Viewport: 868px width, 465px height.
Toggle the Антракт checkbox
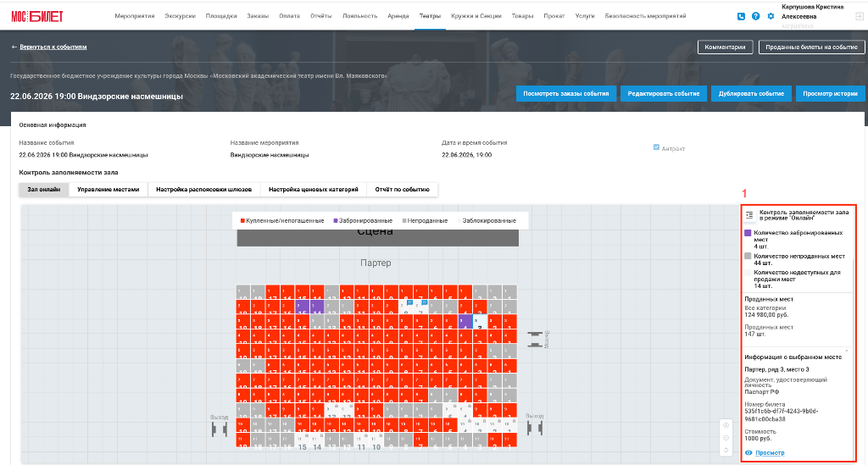(x=656, y=147)
